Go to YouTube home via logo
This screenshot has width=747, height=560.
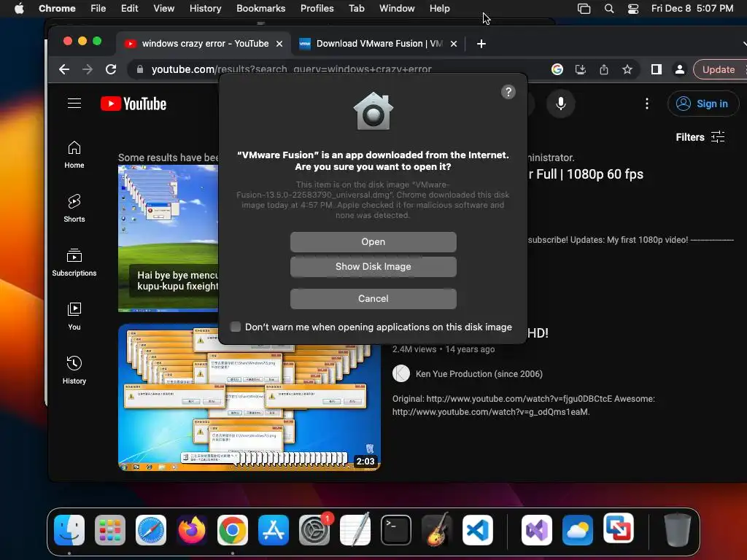coord(133,104)
